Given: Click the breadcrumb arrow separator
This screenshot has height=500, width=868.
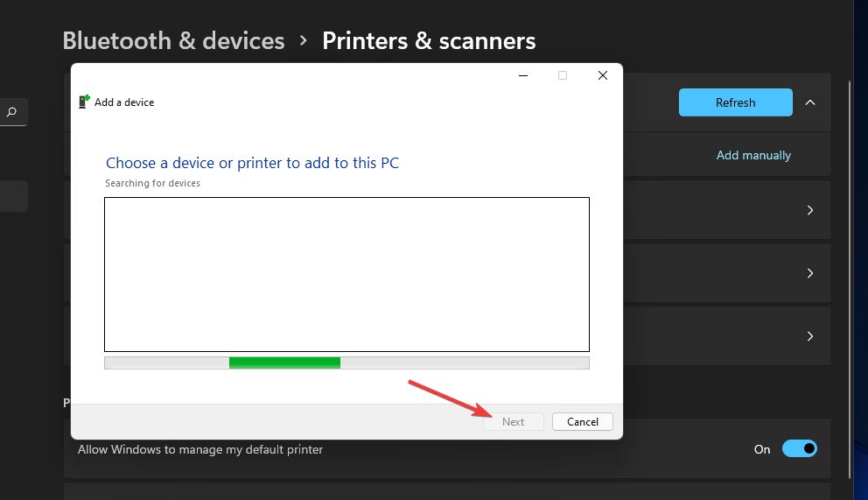Looking at the screenshot, I should (304, 40).
